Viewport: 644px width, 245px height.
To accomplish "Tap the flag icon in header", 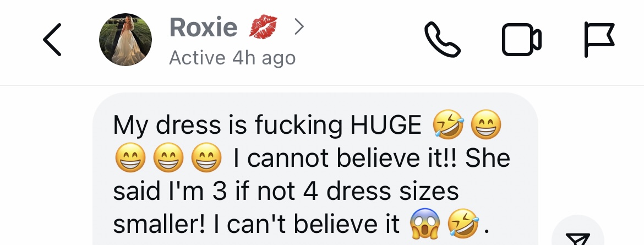I will (599, 40).
